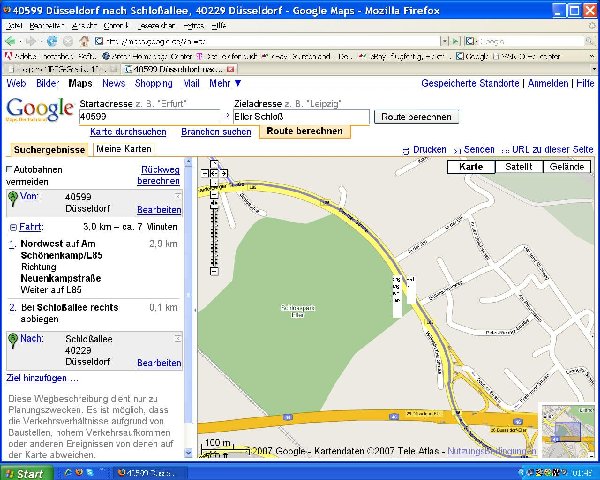This screenshot has height=480, width=600.
Task: Pan the map left with arrow button
Action: click(204, 174)
